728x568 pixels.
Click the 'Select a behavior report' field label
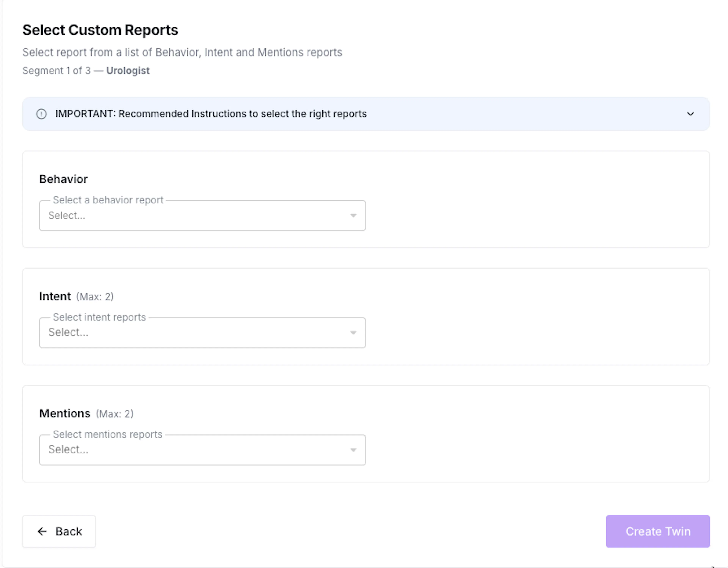pyautogui.click(x=108, y=200)
